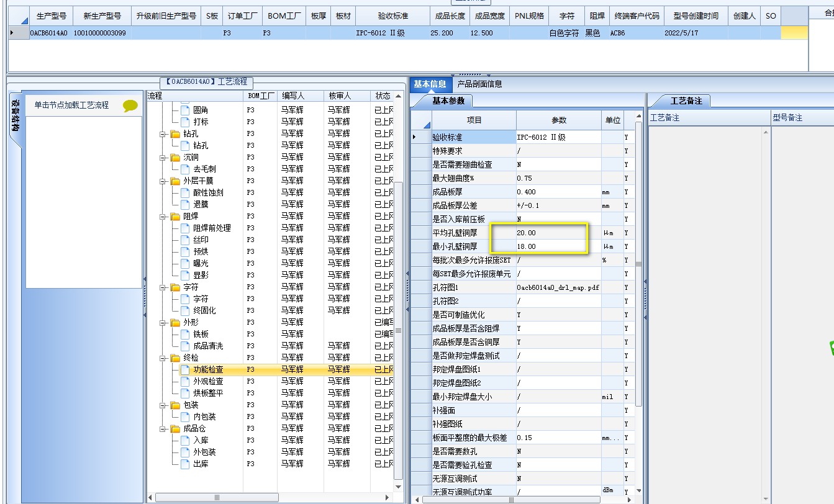Click the document icon beside 铣板

pos(185,334)
